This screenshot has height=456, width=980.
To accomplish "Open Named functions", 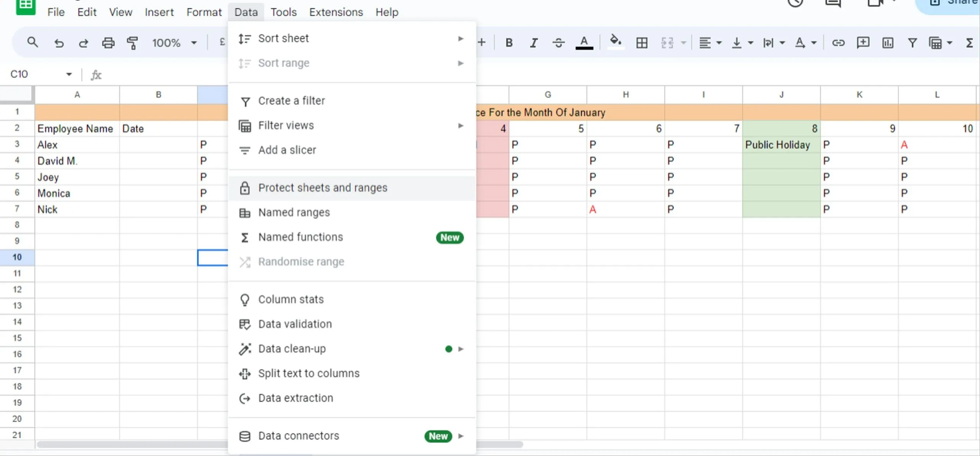I will (x=352, y=237).
